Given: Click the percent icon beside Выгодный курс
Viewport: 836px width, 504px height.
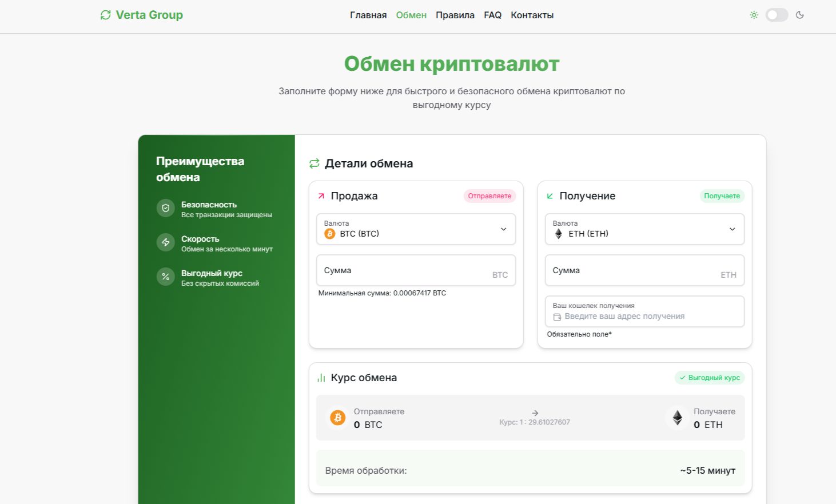Looking at the screenshot, I should (x=166, y=277).
